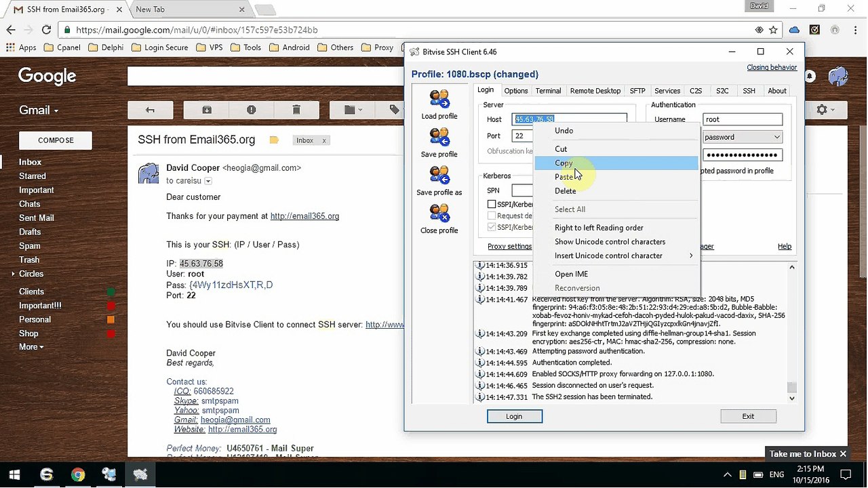Open the Proxy bookmark folder
The width and height of the screenshot is (868, 488).
click(378, 47)
